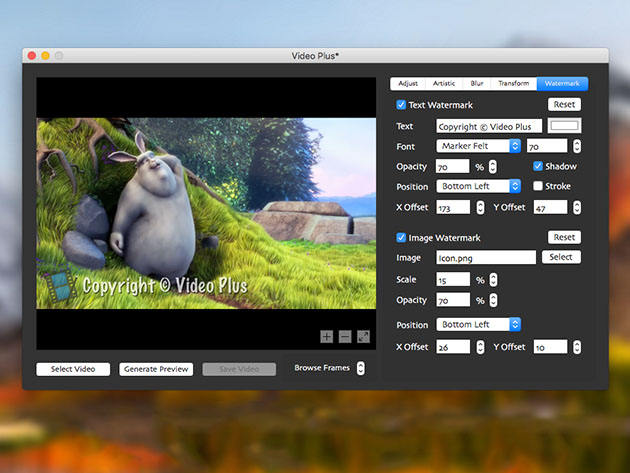Image resolution: width=630 pixels, height=473 pixels.
Task: Switch to the Transform tab
Action: tap(513, 84)
